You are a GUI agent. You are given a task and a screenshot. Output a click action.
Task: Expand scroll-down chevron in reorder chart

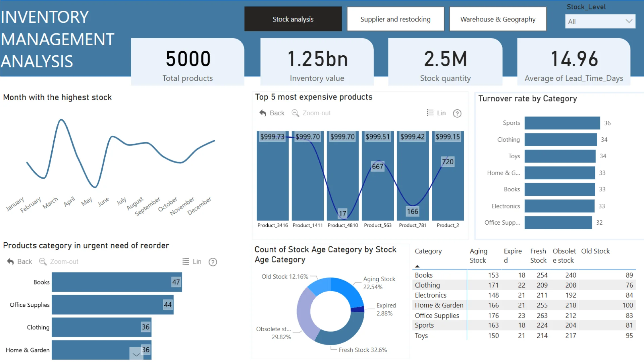point(136,354)
